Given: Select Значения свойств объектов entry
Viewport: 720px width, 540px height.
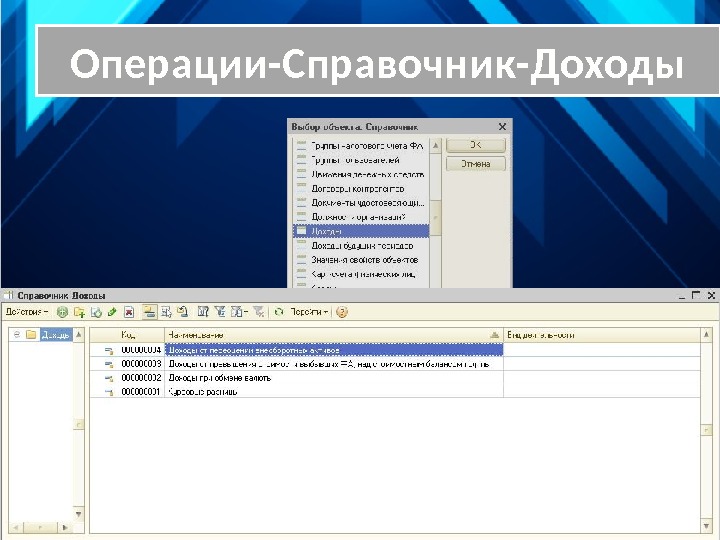Looking at the screenshot, I should click(361, 259).
